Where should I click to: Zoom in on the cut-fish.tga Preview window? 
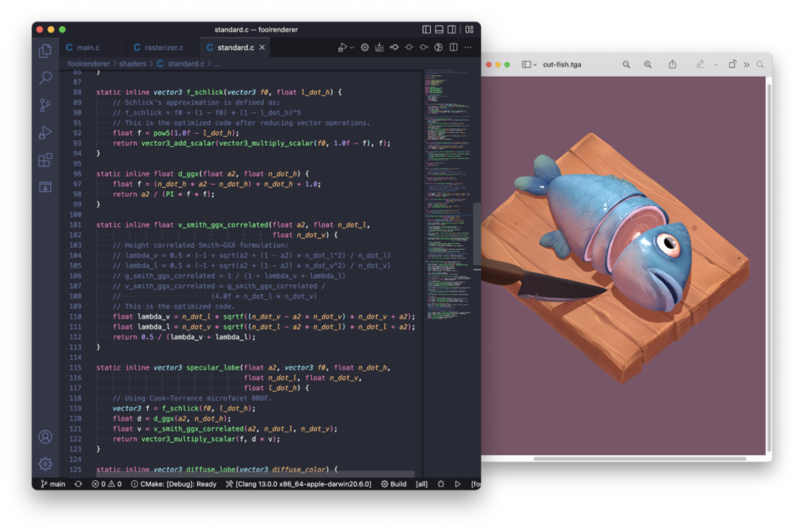point(648,65)
